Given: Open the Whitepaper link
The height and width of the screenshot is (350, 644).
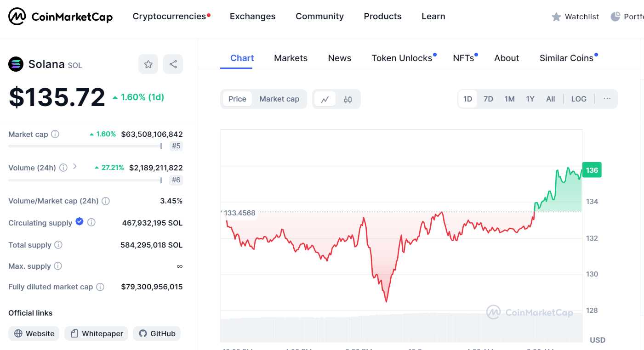Looking at the screenshot, I should pyautogui.click(x=97, y=333).
